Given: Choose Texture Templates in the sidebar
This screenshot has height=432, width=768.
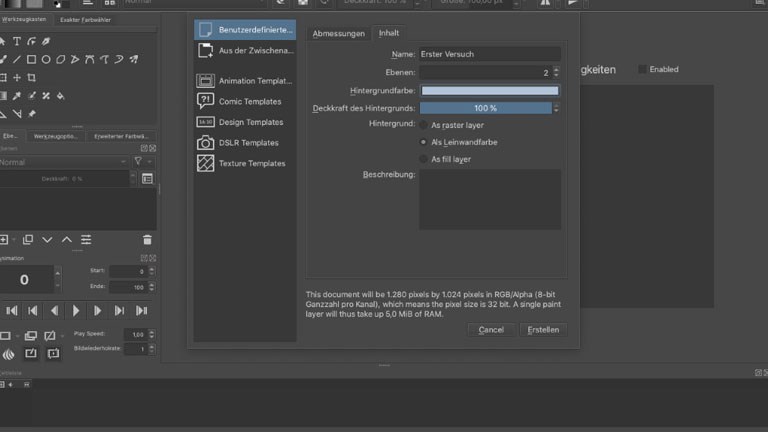Looking at the screenshot, I should [251, 163].
